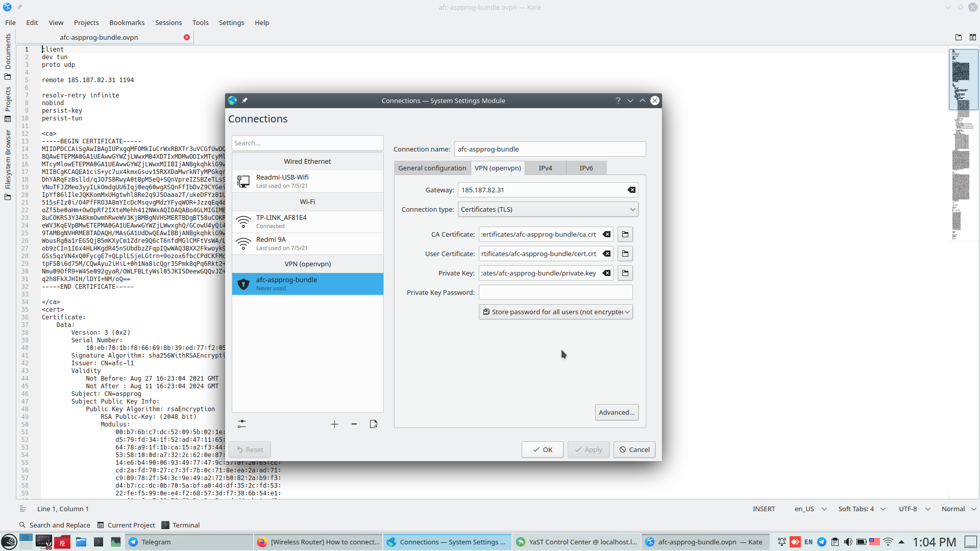Add new connection with plus icon
This screenshot has width=980, height=551.
pos(334,424)
